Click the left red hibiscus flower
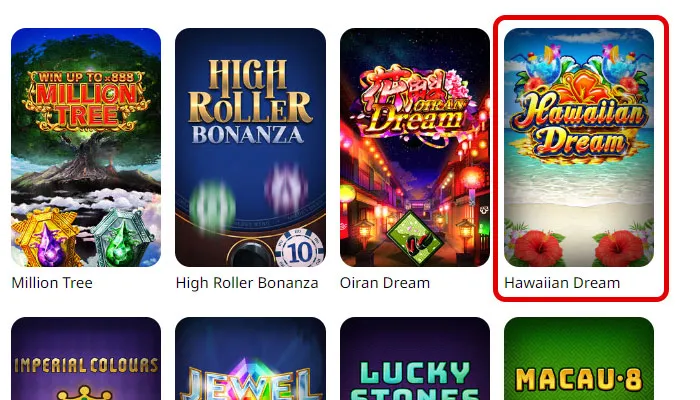700x400 pixels. tap(538, 248)
